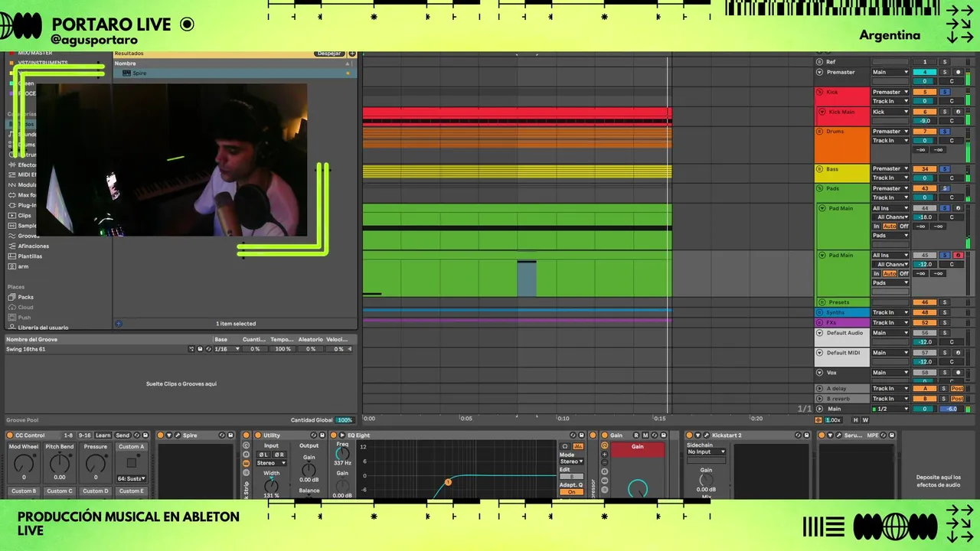Toggle Ø R phase invert in Utility
Image resolution: width=980 pixels, height=551 pixels.
tap(279, 455)
